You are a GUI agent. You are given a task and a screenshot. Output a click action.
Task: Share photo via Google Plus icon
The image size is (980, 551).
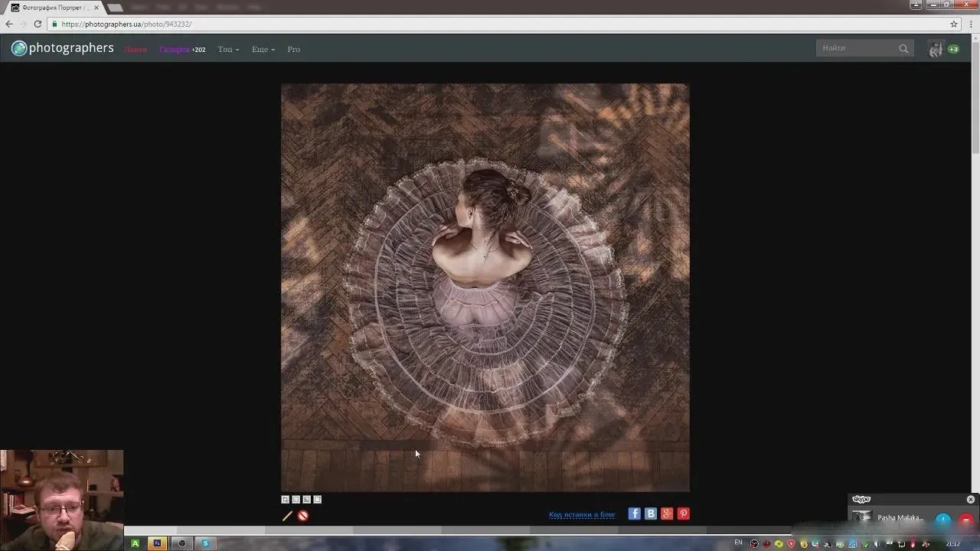click(667, 514)
